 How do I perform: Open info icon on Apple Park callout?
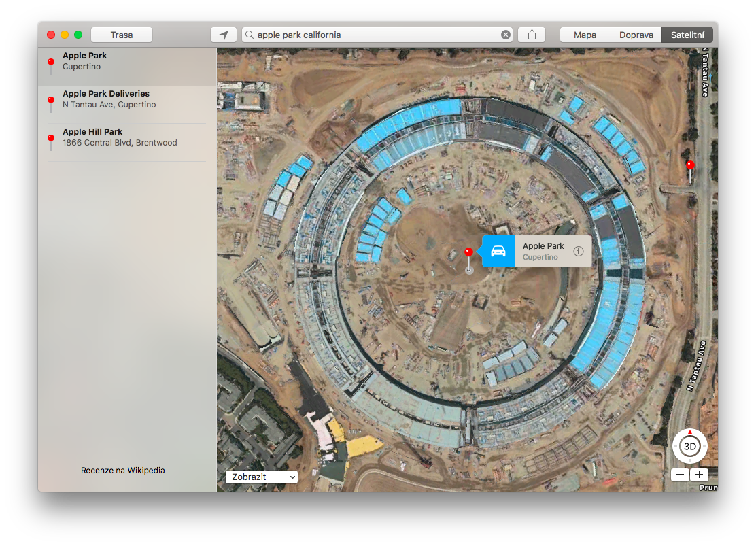click(578, 252)
